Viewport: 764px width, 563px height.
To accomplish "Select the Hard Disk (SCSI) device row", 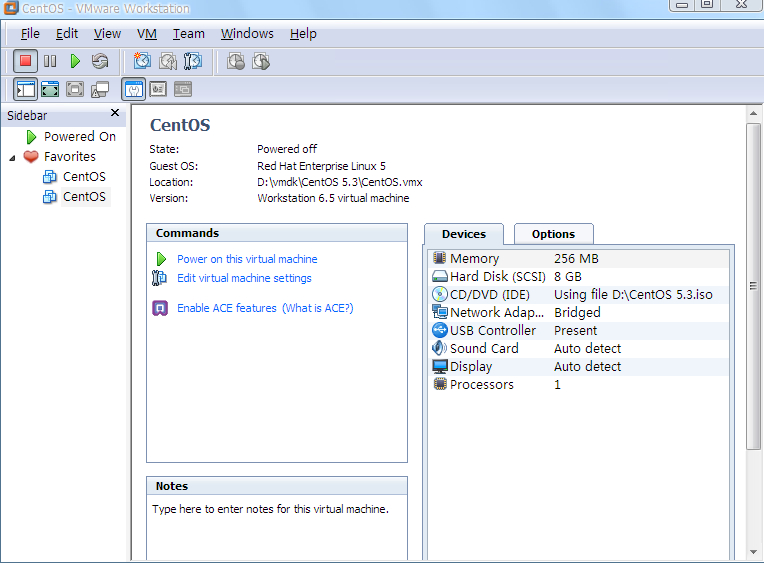I will click(x=579, y=276).
